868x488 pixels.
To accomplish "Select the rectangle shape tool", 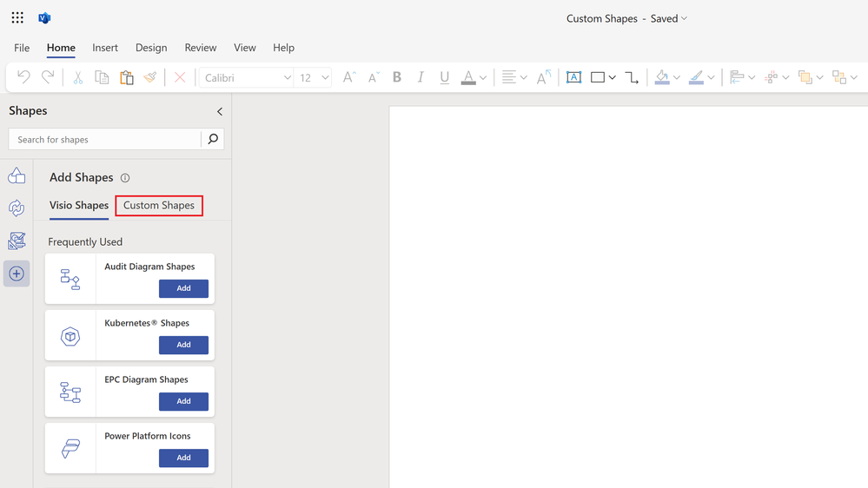I will click(598, 77).
